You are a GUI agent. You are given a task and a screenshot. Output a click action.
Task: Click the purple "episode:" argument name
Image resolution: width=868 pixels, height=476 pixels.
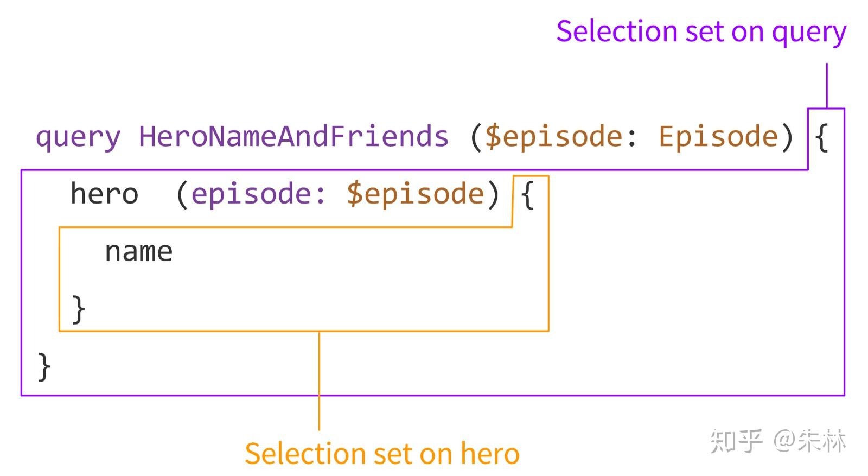pos(258,194)
